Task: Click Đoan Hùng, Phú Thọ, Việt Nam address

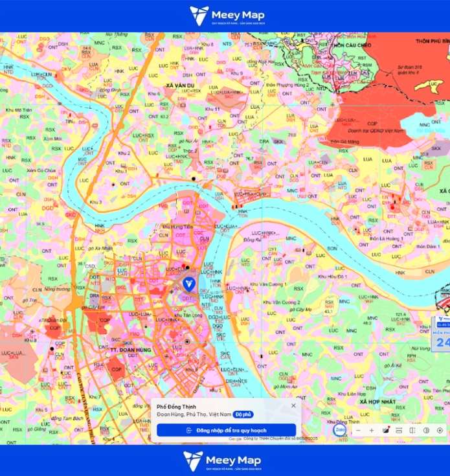Action: click(194, 414)
